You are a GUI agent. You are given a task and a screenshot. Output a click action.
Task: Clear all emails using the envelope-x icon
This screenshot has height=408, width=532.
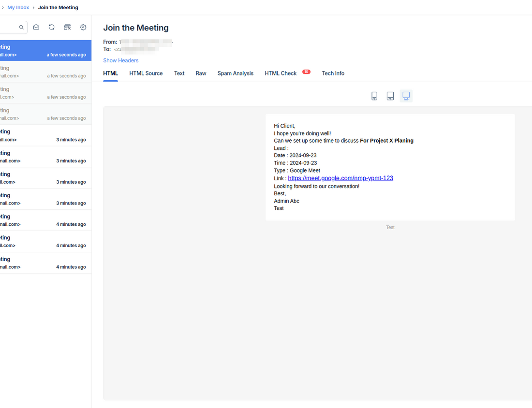[67, 27]
